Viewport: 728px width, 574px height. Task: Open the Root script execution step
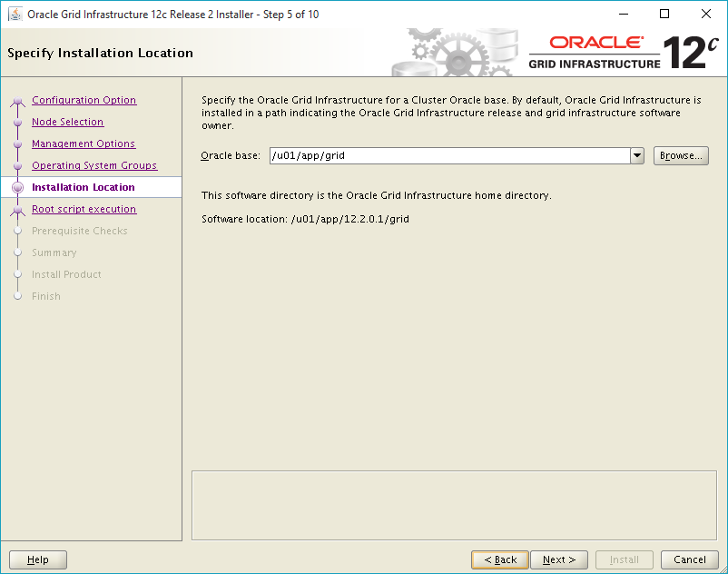[x=84, y=209]
